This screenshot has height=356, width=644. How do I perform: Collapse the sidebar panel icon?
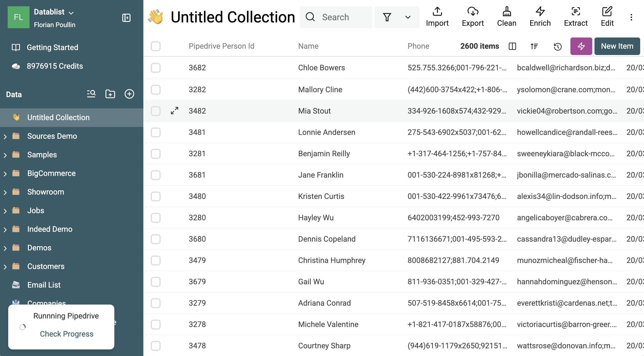(126, 18)
